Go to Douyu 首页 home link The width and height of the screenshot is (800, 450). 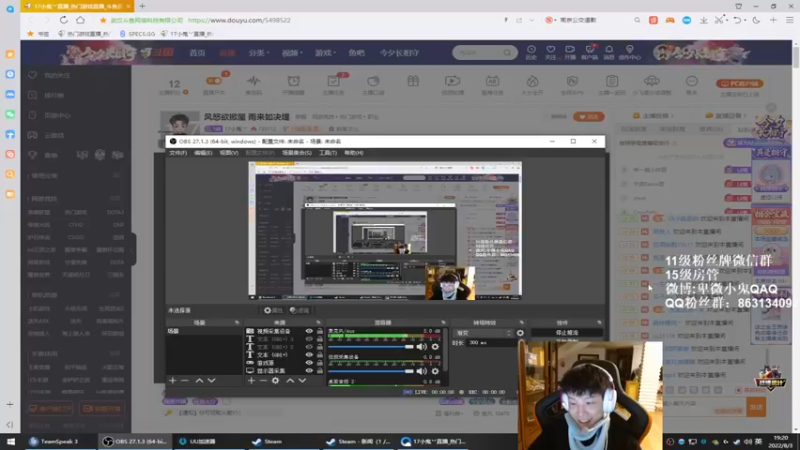[x=197, y=53]
